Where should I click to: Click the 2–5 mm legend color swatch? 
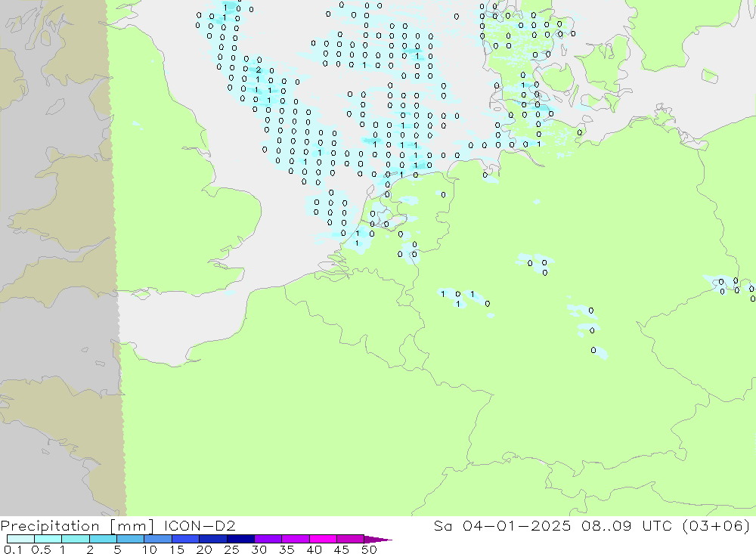pos(103,539)
